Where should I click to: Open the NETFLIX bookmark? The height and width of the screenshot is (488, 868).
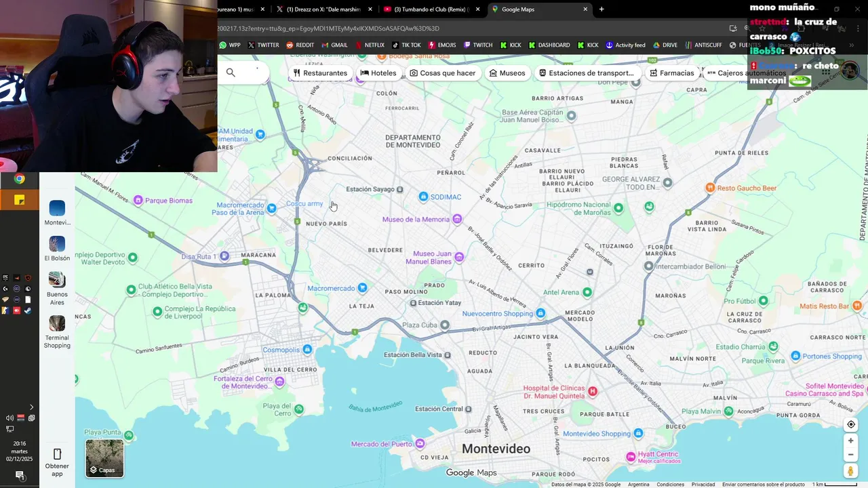click(x=370, y=45)
